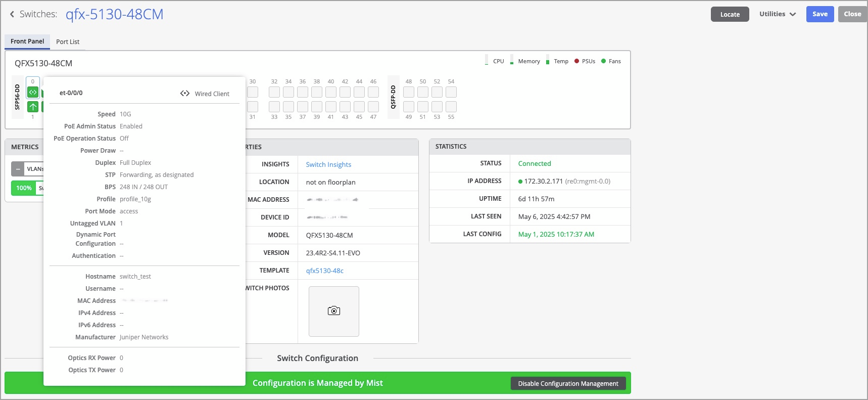
Task: Select empty port 32 on front panel
Action: pyautogui.click(x=274, y=92)
